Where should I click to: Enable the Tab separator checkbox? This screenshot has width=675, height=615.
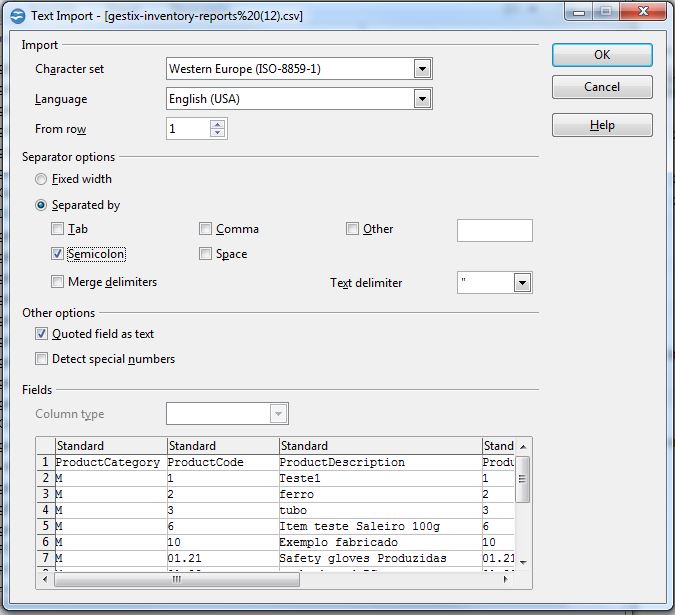click(57, 229)
